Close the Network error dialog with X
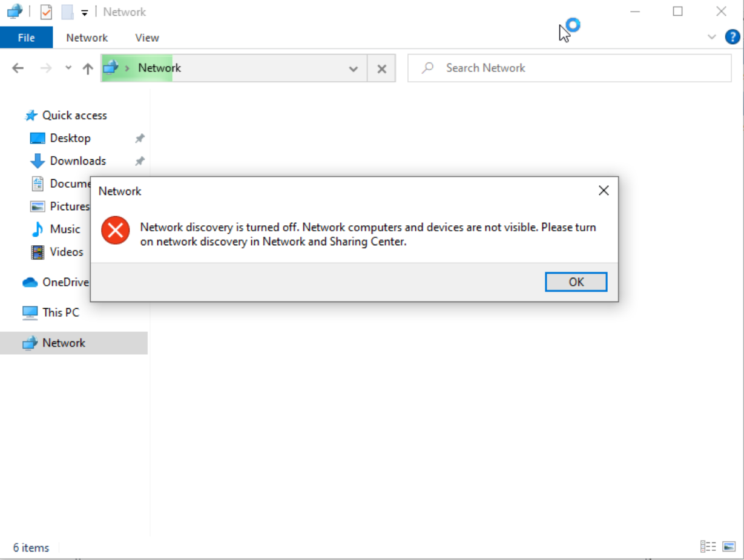Viewport: 744px width, 560px height. (603, 191)
